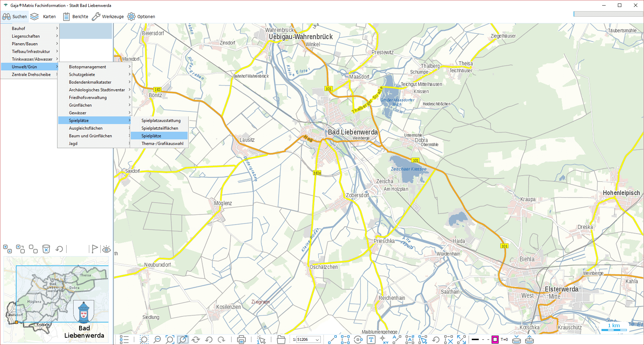644x345 pixels.
Task: Click the trash bin delete icon
Action: click(x=46, y=249)
